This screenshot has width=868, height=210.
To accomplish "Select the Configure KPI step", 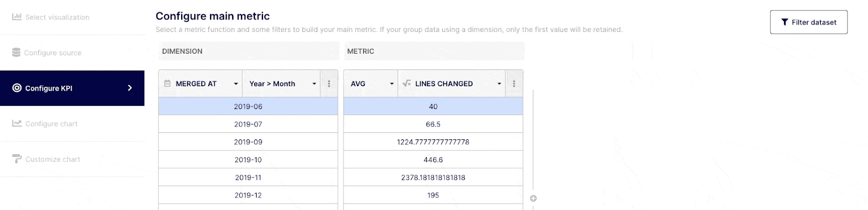I will click(x=72, y=88).
